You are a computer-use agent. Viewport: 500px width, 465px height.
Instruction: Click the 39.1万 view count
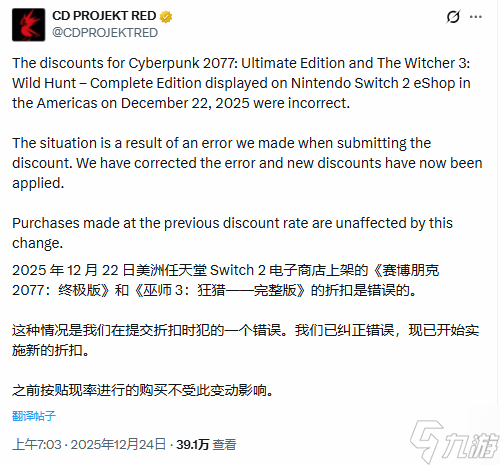point(192,445)
